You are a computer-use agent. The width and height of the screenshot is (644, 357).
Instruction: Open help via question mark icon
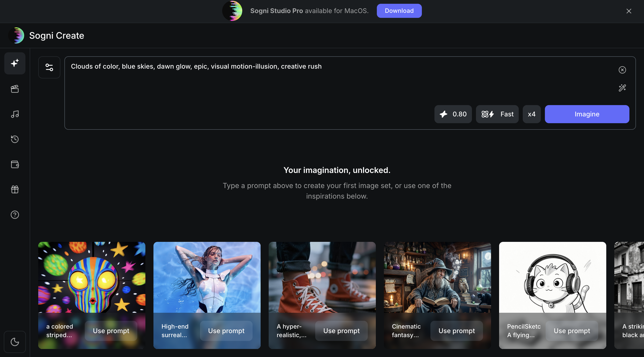[x=15, y=214]
